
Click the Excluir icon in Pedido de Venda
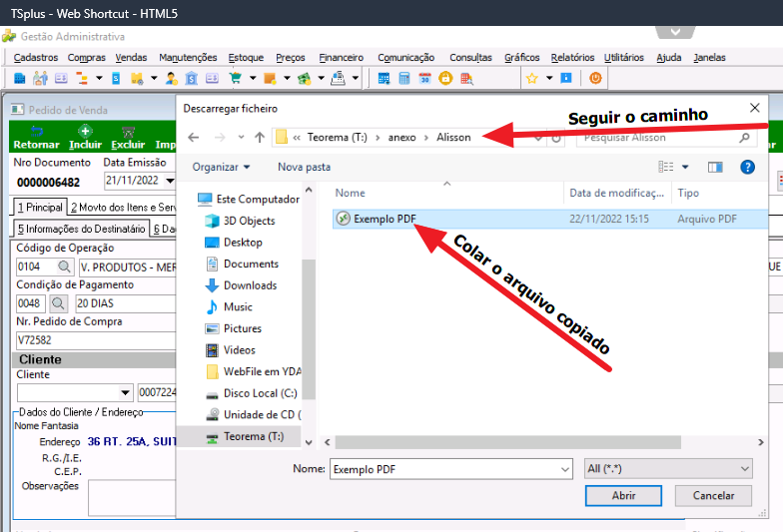128,132
